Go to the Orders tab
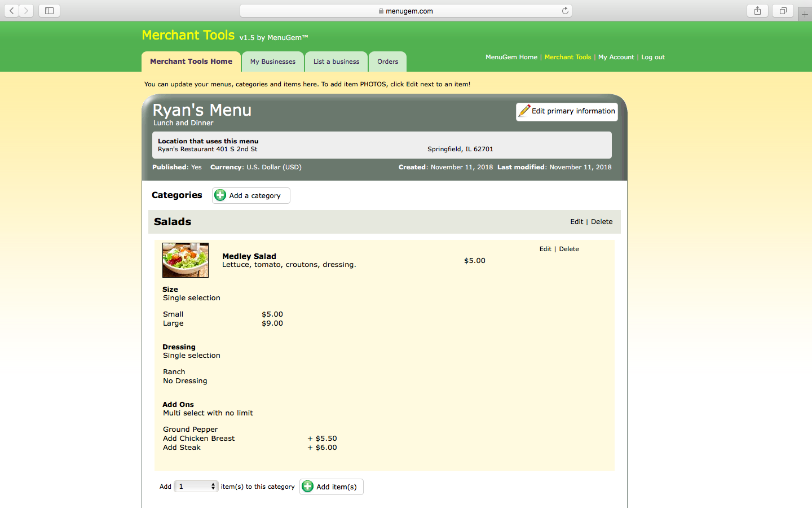The width and height of the screenshot is (812, 508). [387, 62]
